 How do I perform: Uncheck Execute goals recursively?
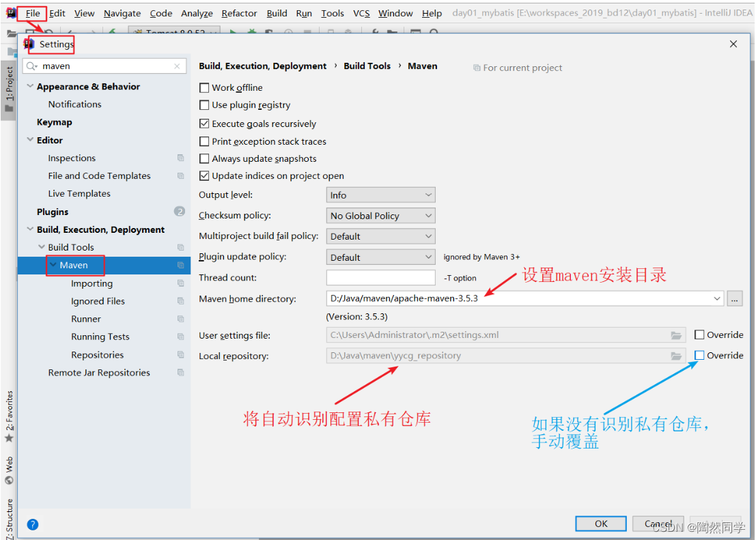pyautogui.click(x=204, y=124)
